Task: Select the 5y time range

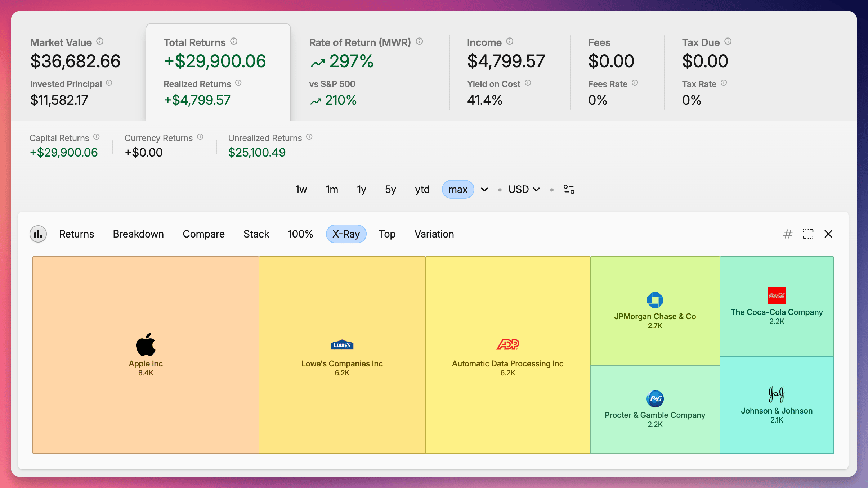Action: [390, 189]
